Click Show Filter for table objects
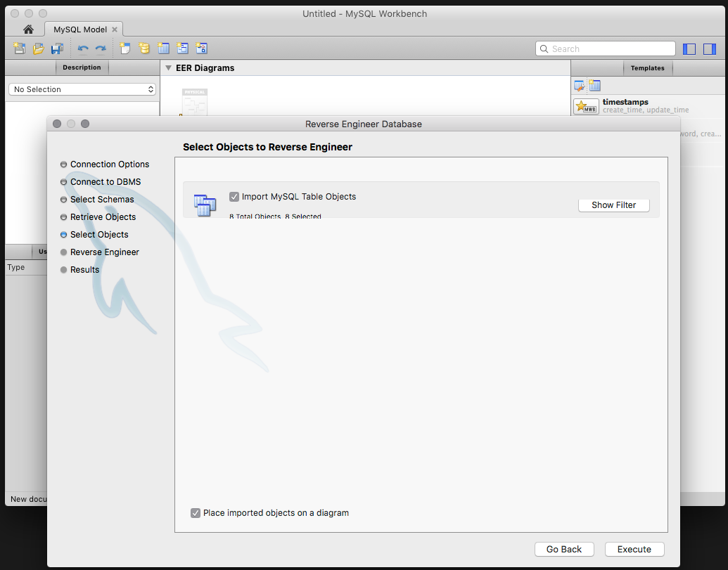The height and width of the screenshot is (570, 728). point(613,205)
